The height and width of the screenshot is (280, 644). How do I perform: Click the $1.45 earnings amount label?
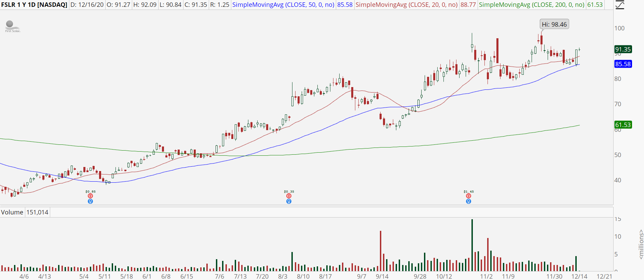click(469, 192)
